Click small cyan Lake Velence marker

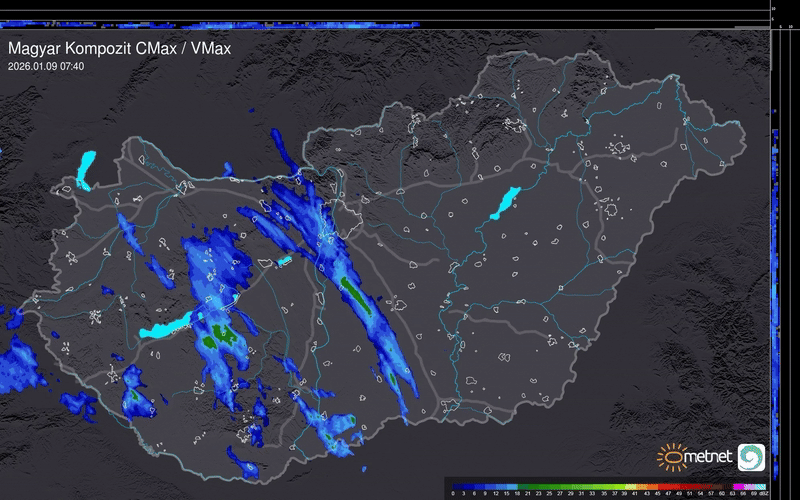284,260
